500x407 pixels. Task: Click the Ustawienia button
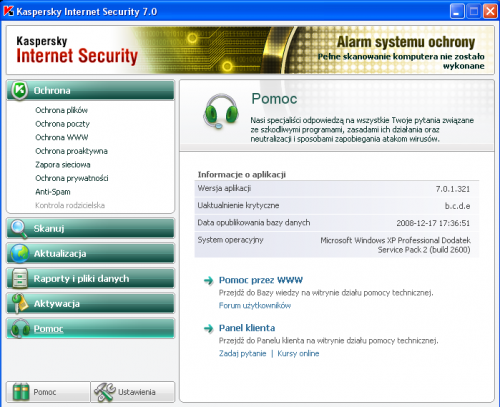(133, 392)
